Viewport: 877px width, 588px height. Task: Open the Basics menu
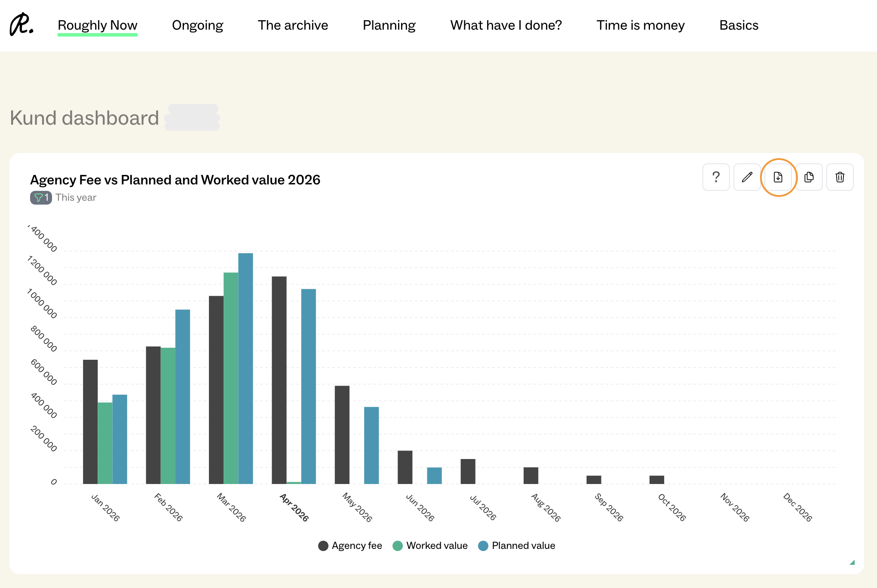point(739,25)
